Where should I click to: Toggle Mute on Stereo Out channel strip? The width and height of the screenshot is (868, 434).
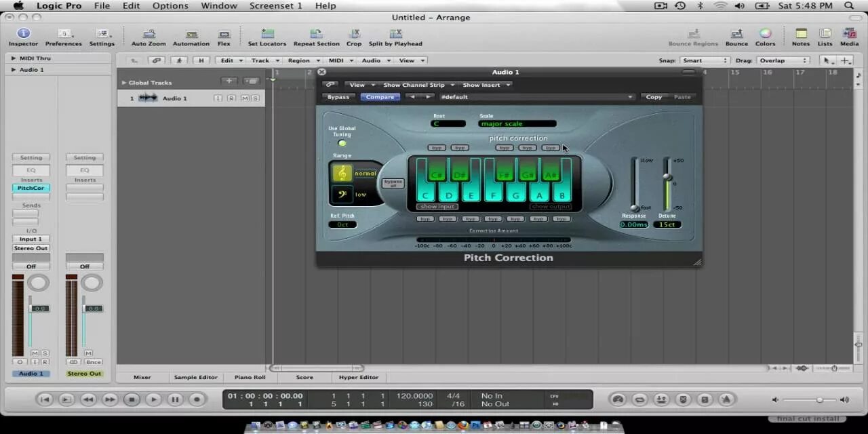(88, 353)
